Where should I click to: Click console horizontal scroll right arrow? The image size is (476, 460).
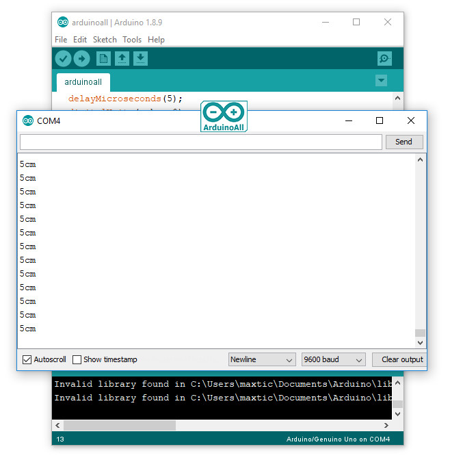coord(386,425)
